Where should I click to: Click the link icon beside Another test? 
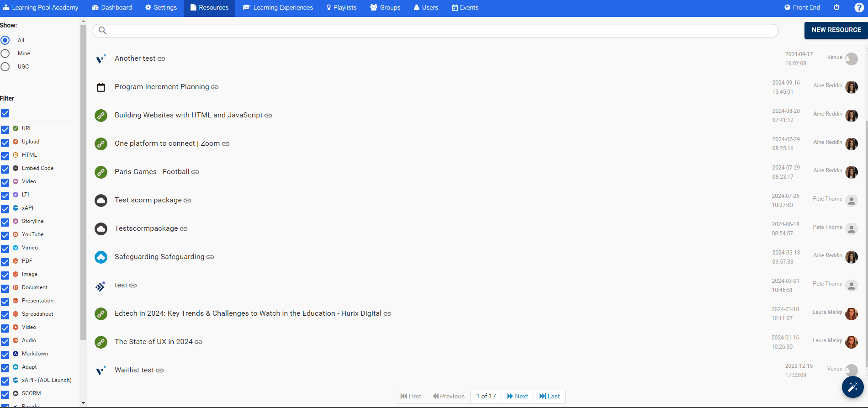pyautogui.click(x=161, y=59)
